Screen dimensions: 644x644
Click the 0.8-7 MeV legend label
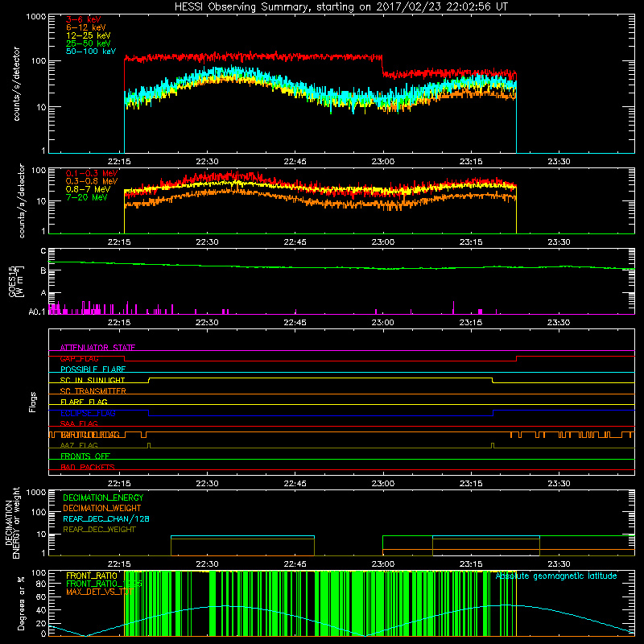point(88,189)
